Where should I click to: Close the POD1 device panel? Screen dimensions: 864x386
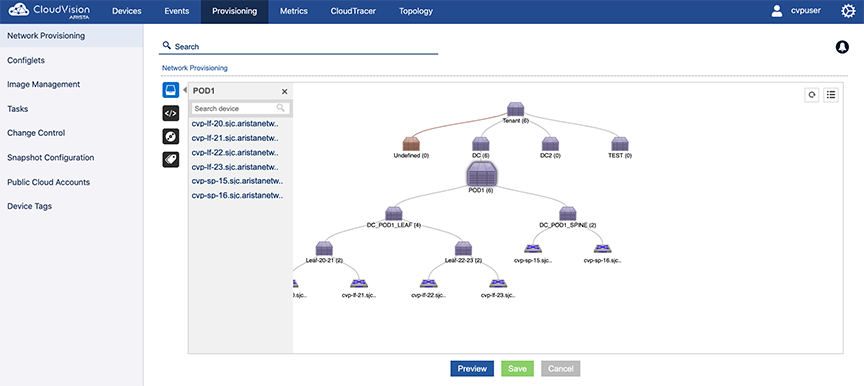(x=284, y=91)
